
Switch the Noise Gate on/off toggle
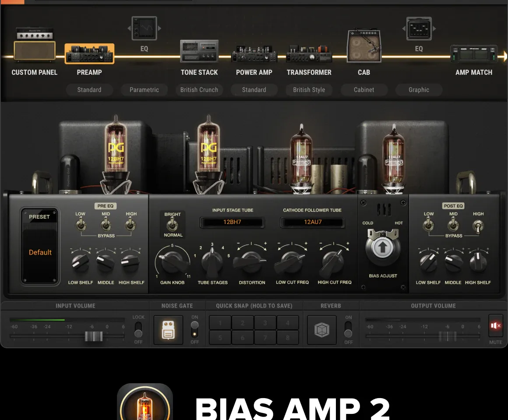[194, 329]
